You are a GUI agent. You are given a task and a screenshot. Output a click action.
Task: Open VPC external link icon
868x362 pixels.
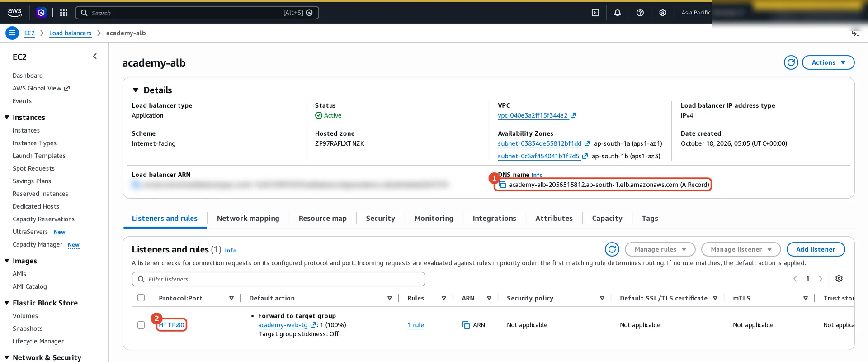tap(573, 115)
